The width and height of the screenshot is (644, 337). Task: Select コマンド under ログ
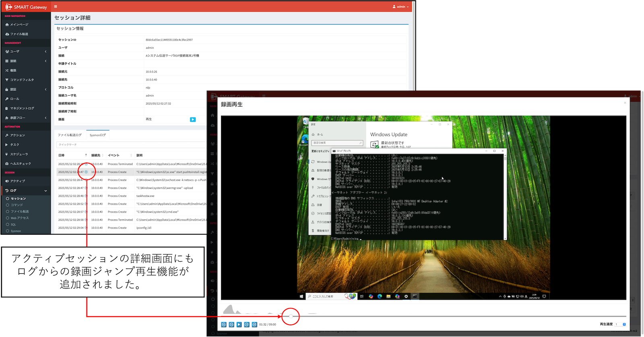[17, 205]
